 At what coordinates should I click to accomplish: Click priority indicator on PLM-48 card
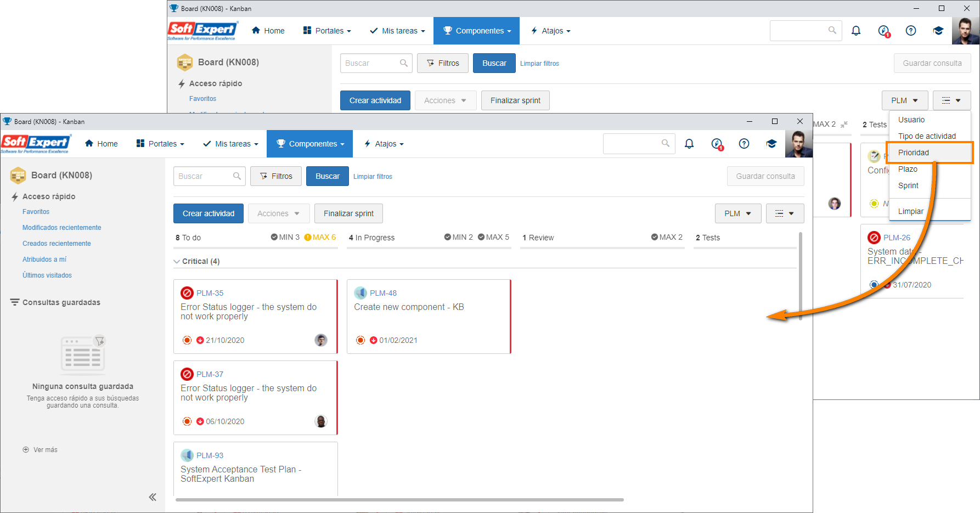click(361, 340)
